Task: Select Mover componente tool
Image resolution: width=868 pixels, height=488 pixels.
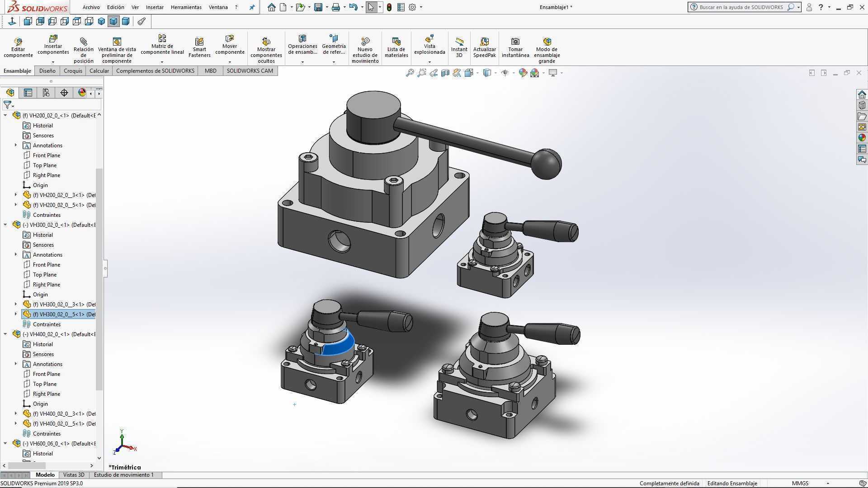Action: pyautogui.click(x=230, y=45)
